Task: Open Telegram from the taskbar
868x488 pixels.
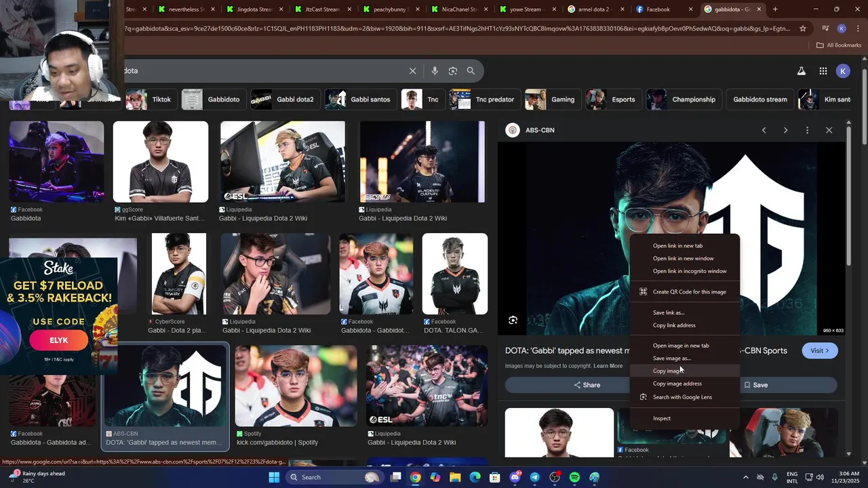Action: [x=534, y=477]
